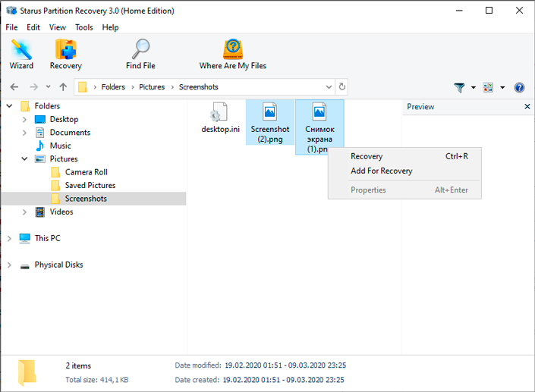The image size is (535, 392).
Task: Close the Preview panel
Action: (x=527, y=107)
